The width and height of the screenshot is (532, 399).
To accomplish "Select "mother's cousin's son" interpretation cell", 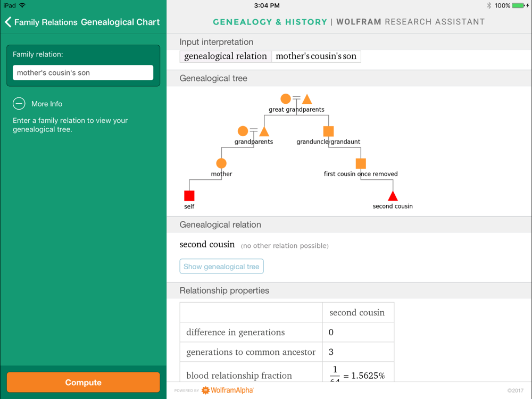I will (316, 56).
